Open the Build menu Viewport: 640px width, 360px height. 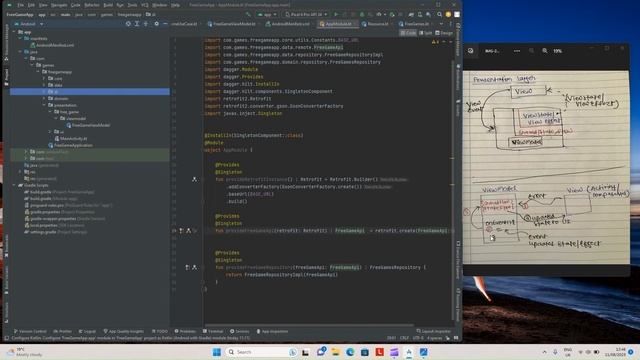point(108,5)
